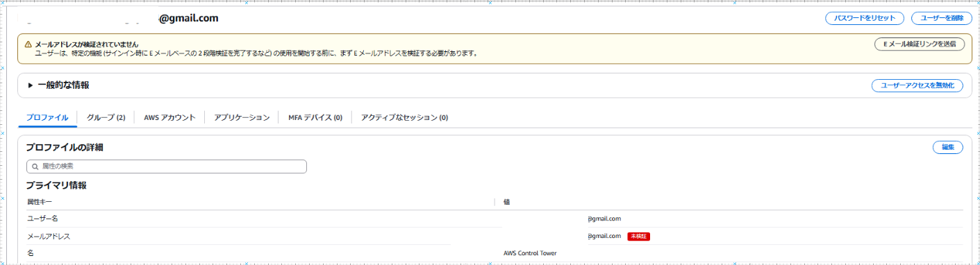980x265 pixels.
Task: Click the 未検証 red badge
Action: pos(638,236)
